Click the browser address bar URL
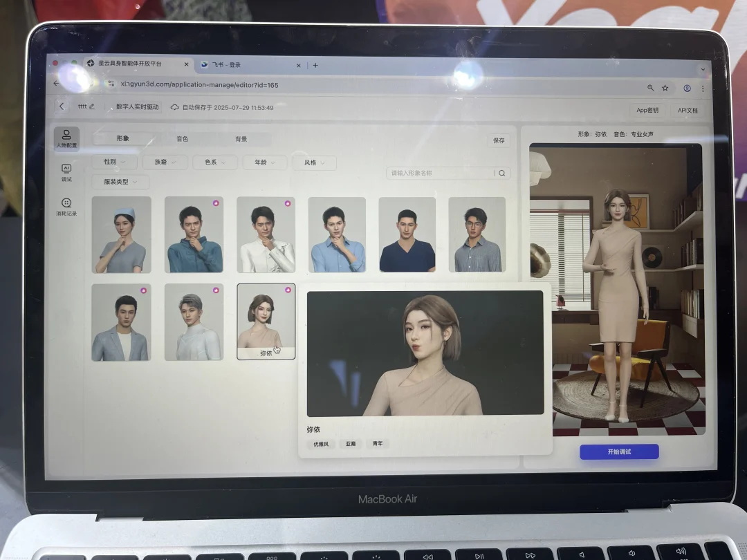 click(x=200, y=85)
